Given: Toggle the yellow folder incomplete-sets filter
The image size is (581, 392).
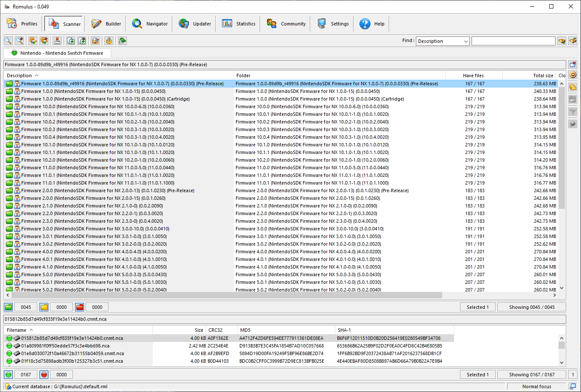Looking at the screenshot, I should (x=44, y=307).
